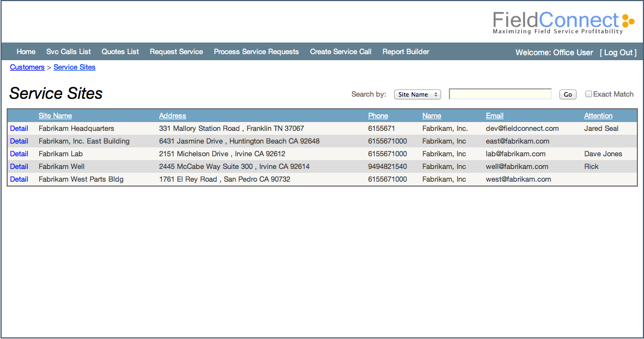Image resolution: width=644 pixels, height=339 pixels.
Task: Expand the Site Name search-by dropdown
Action: pyautogui.click(x=417, y=94)
